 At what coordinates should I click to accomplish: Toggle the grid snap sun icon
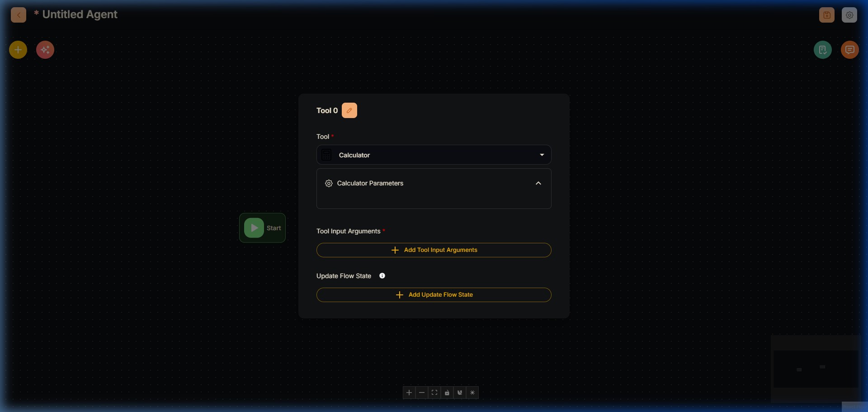coord(472,393)
